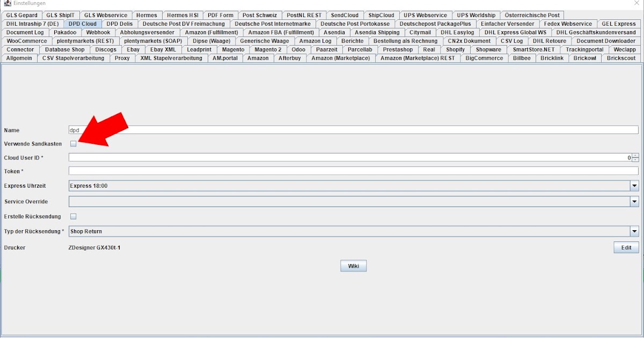Open the Amazon Log tab

(x=316, y=41)
